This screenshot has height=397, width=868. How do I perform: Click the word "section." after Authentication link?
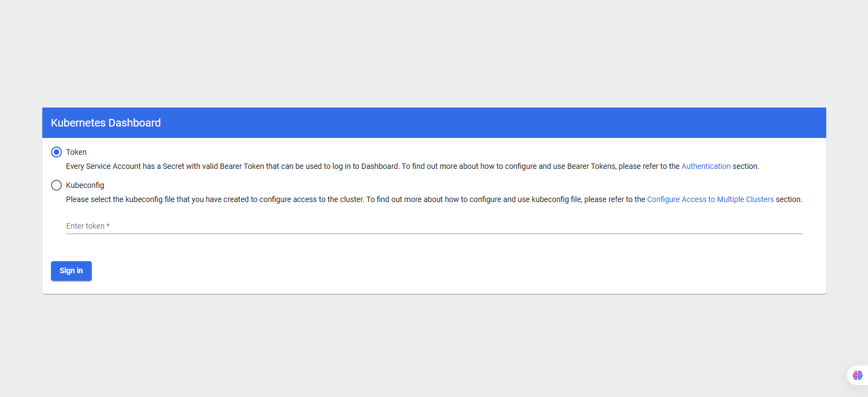pyautogui.click(x=746, y=166)
